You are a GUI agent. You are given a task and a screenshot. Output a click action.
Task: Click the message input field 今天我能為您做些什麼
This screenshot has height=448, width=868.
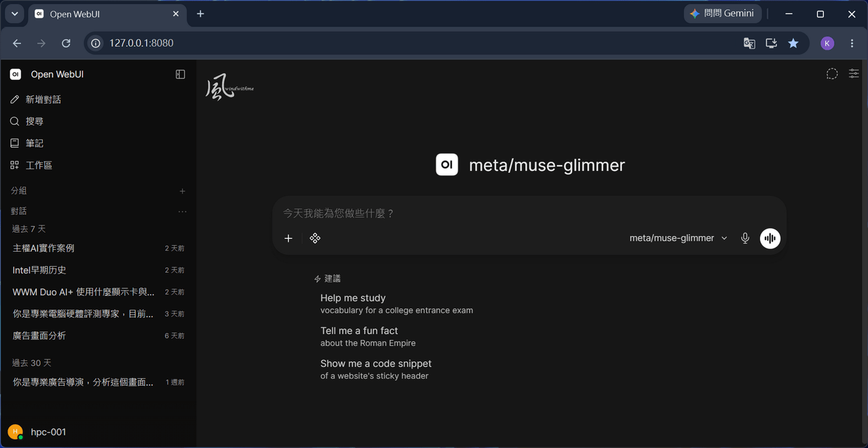point(529,213)
